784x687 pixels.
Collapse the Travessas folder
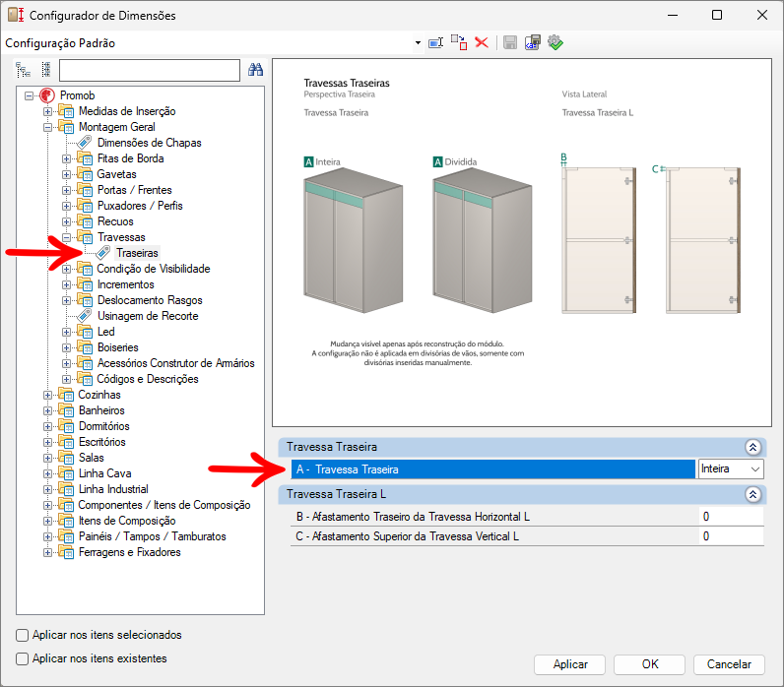pyautogui.click(x=66, y=238)
